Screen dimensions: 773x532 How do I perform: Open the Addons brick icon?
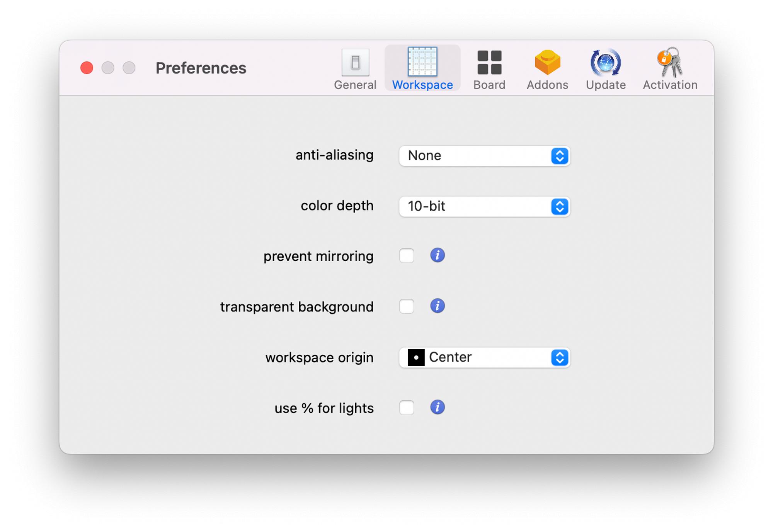coord(547,62)
